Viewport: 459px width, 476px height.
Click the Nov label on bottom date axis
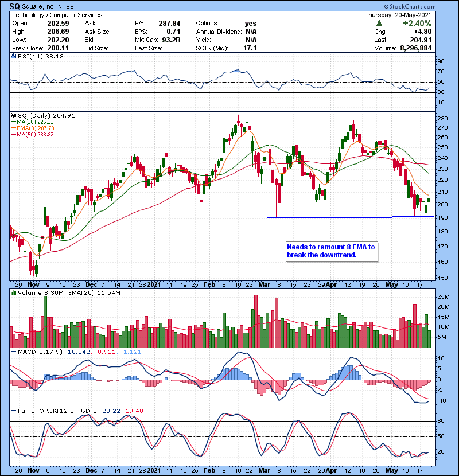pyautogui.click(x=33, y=470)
